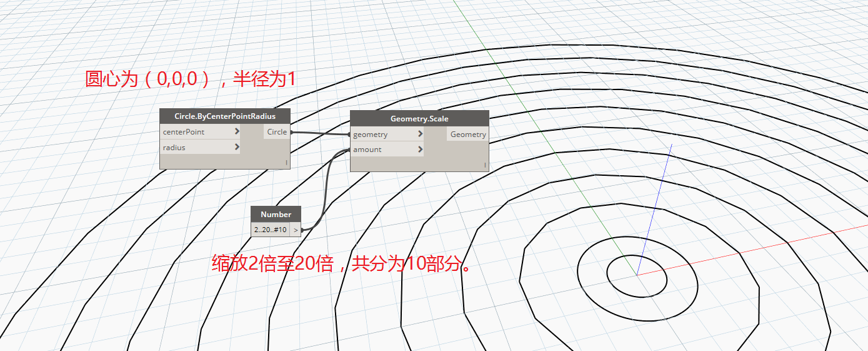Select the geometry input port

(387, 135)
